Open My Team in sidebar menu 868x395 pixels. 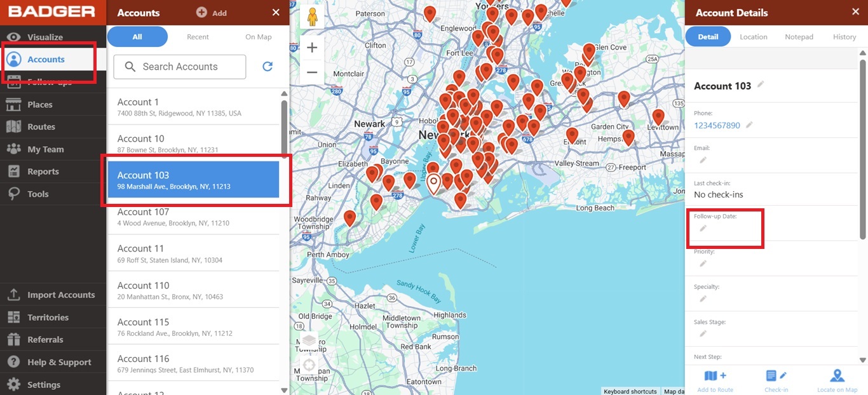coord(53,149)
